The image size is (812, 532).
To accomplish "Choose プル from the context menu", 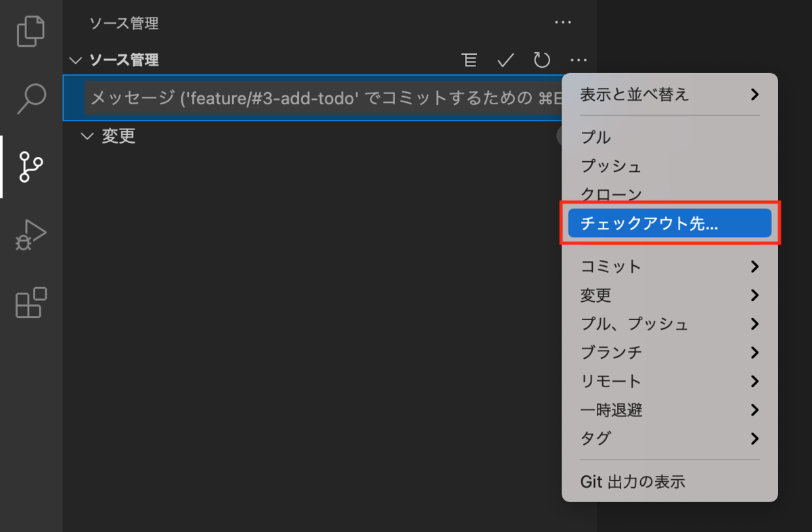I will click(x=595, y=137).
